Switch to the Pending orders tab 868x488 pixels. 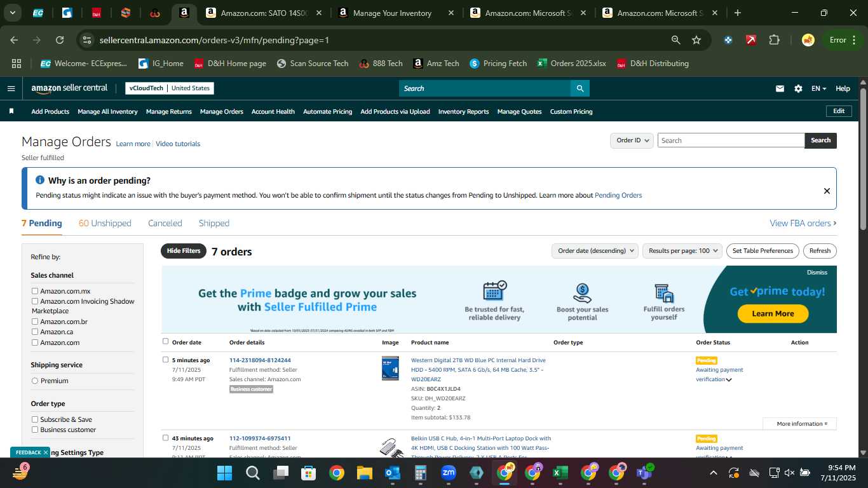[x=42, y=223]
